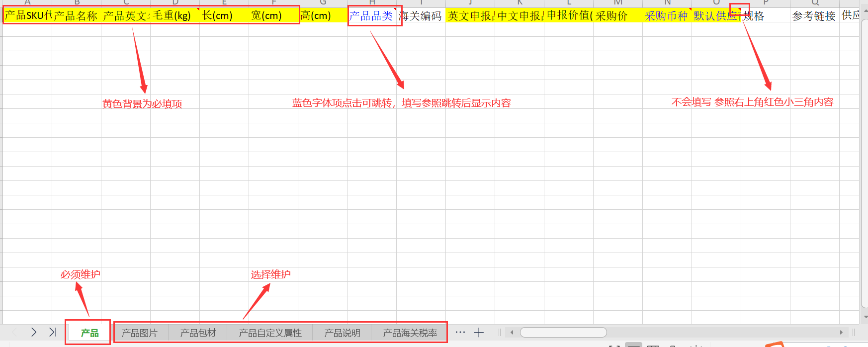Select the 产品说明 sheet tab
Screen dimensions: 868x347
coord(342,333)
